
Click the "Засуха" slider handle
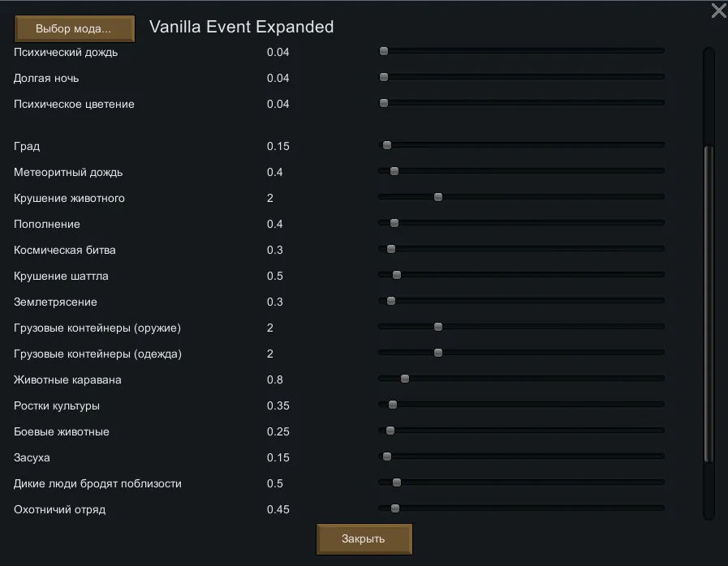pyautogui.click(x=387, y=457)
